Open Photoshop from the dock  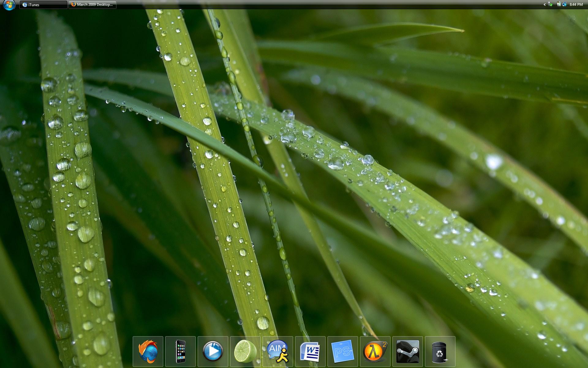(x=343, y=351)
